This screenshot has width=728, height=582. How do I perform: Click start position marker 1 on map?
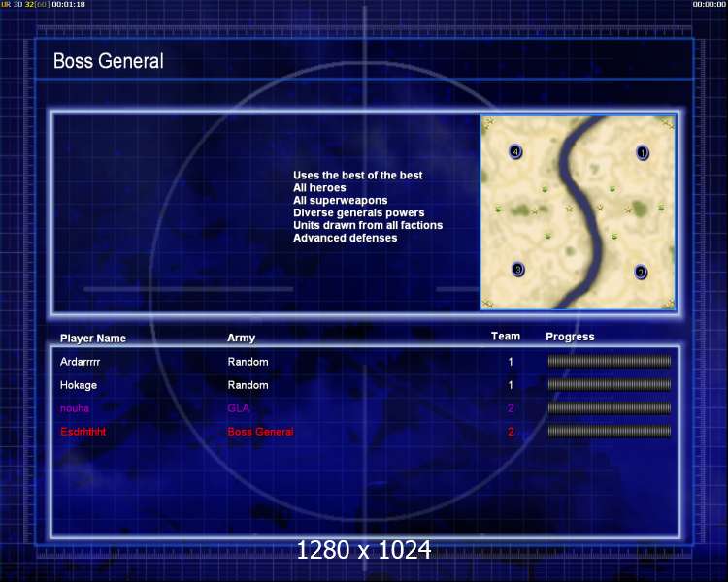pos(643,152)
